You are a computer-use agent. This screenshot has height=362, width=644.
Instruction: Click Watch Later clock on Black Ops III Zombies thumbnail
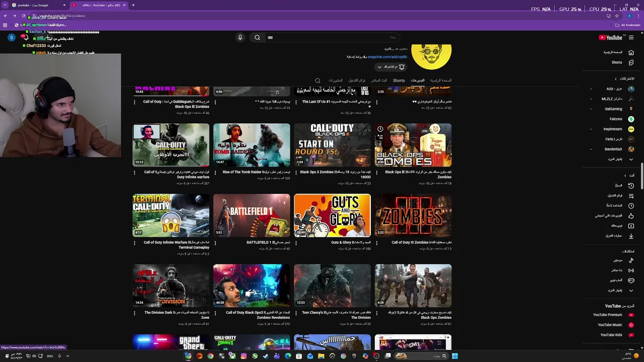380,129
